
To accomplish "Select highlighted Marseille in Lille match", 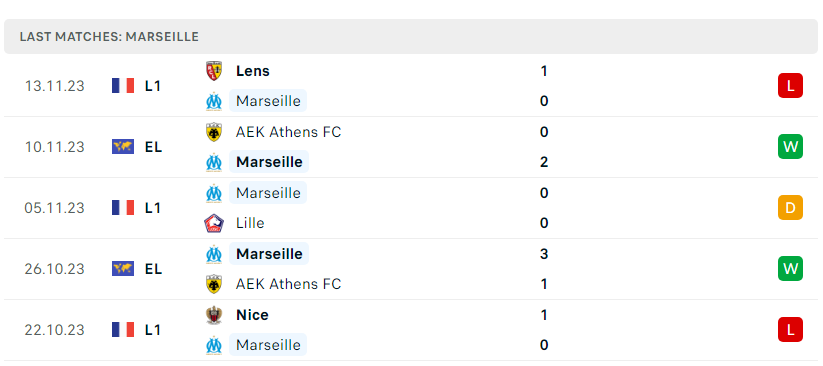I will point(268,193).
